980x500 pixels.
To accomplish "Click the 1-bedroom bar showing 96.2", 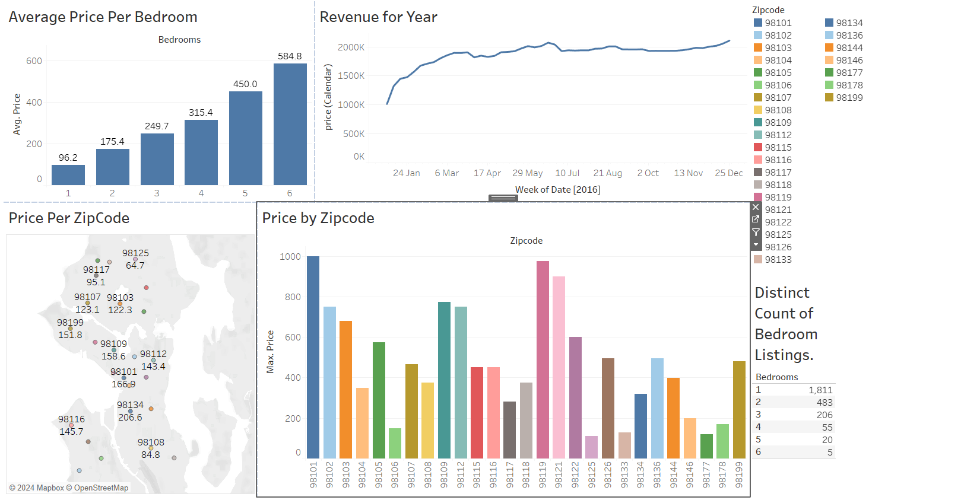I will point(68,175).
